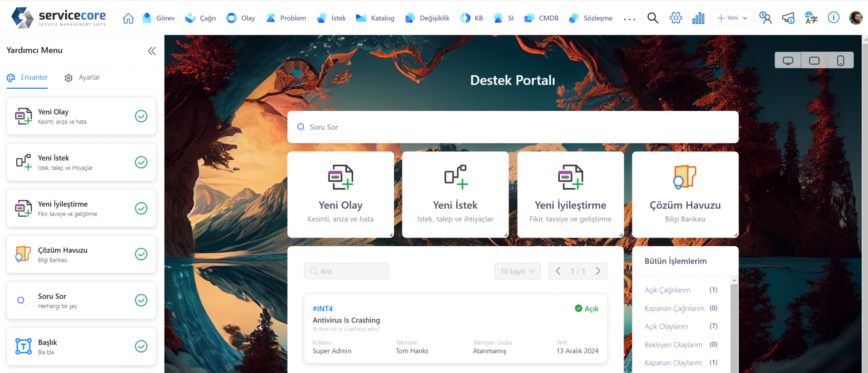Click the Açık Olaylarım link
The width and height of the screenshot is (868, 373).
(x=666, y=326)
